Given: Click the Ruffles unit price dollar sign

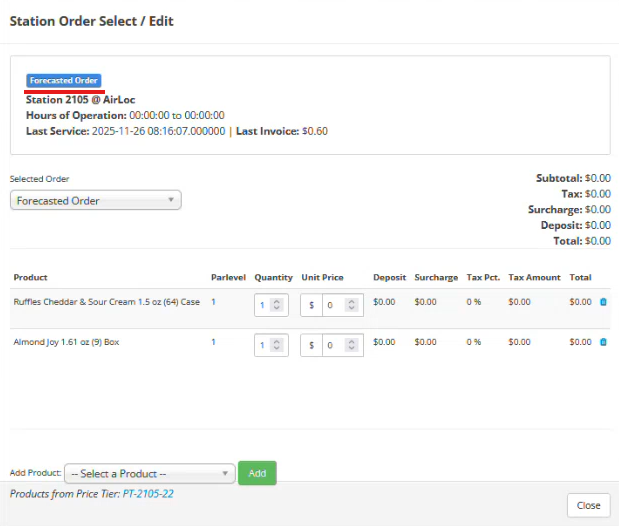Looking at the screenshot, I should tap(311, 305).
